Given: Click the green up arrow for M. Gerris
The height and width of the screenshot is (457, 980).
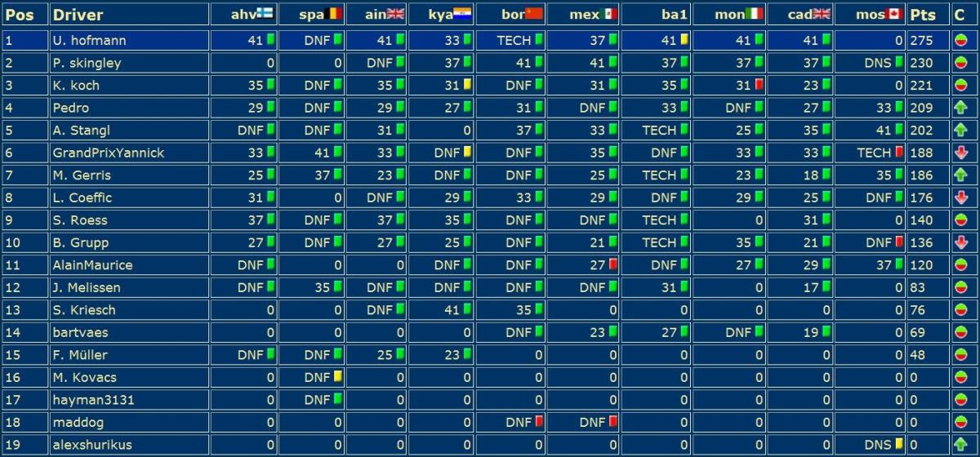Looking at the screenshot, I should [961, 175].
